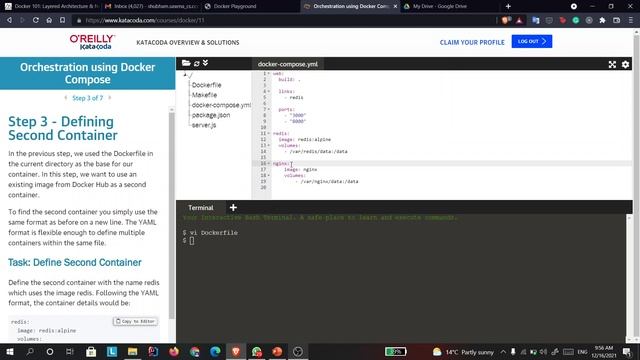Image resolution: width=640 pixels, height=360 pixels.
Task: Fold the nginx volumes block at line 18
Action: [x=269, y=176]
